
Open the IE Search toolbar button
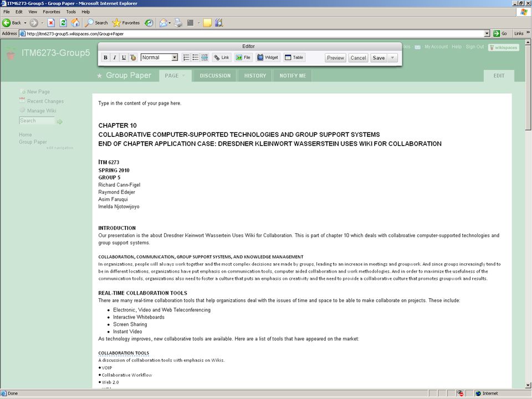click(x=96, y=23)
